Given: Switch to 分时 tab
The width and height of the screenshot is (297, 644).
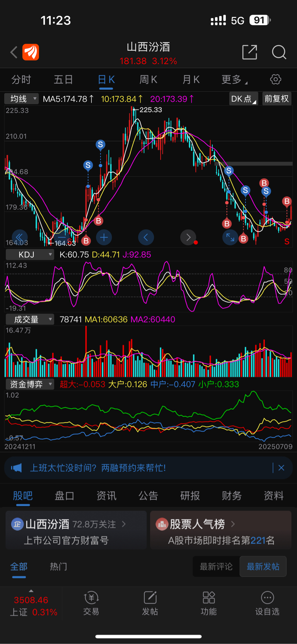Looking at the screenshot, I should [x=21, y=80].
